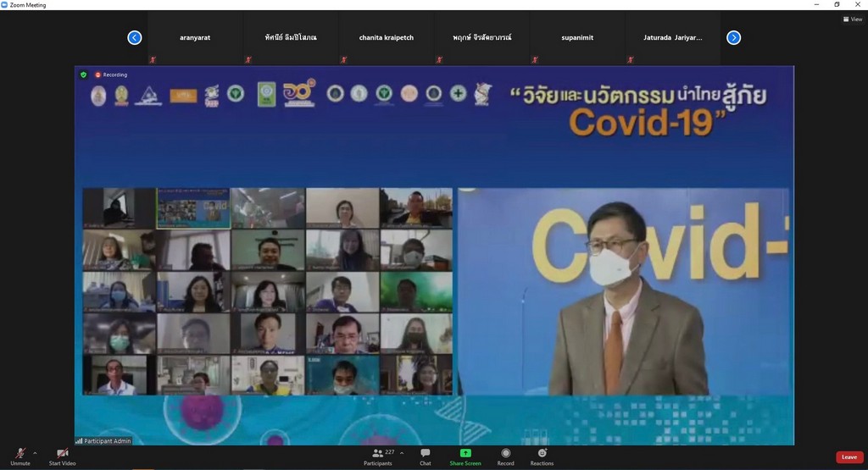Screen dimensions: 868x470
Task: Leave the meeting
Action: pos(849,457)
